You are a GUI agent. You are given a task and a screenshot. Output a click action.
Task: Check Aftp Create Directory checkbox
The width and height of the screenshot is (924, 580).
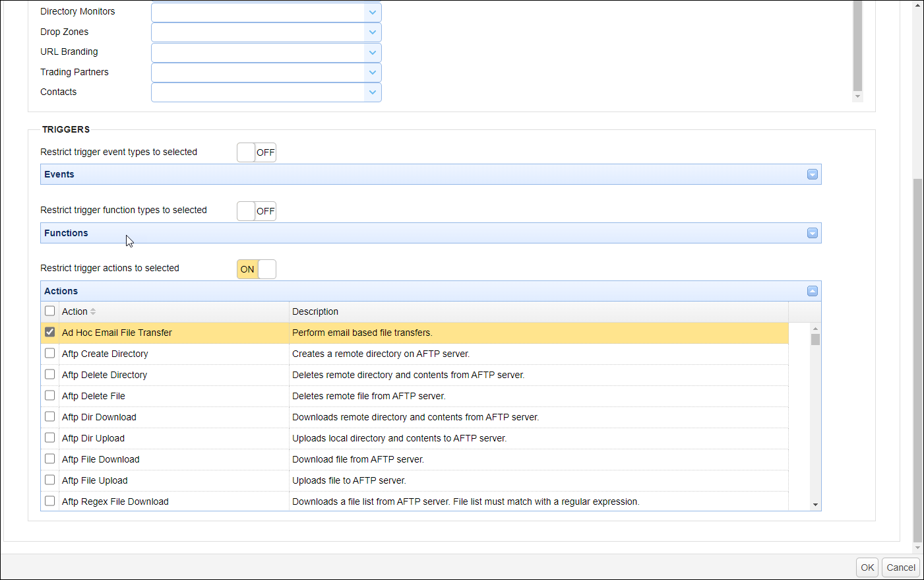click(x=49, y=353)
